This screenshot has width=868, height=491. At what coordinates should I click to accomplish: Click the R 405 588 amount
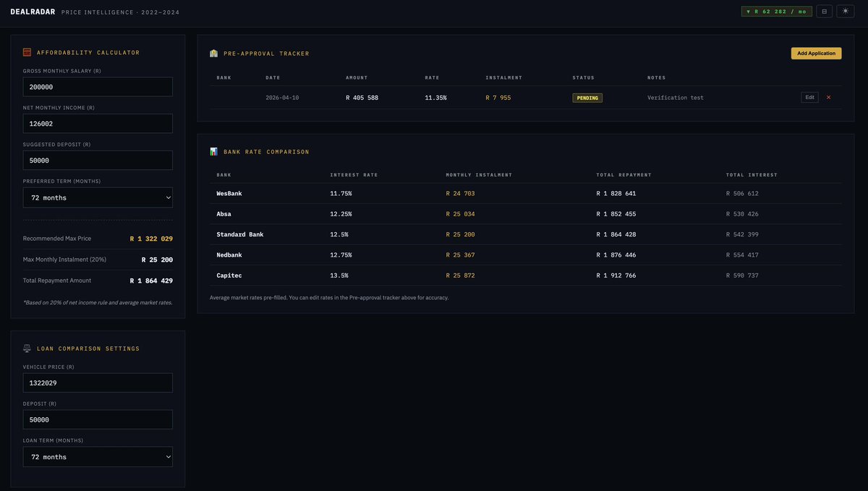(362, 98)
